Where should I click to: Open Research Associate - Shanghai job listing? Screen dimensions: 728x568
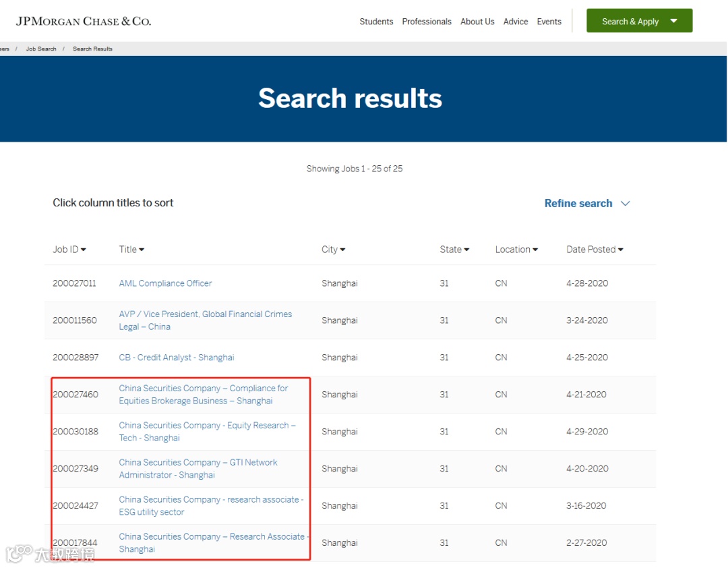214,543
